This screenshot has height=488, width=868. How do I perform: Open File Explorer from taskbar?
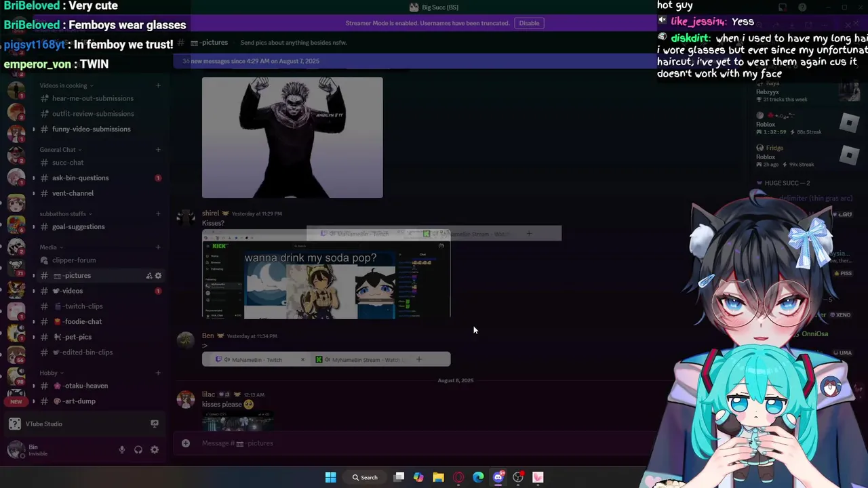(439, 477)
